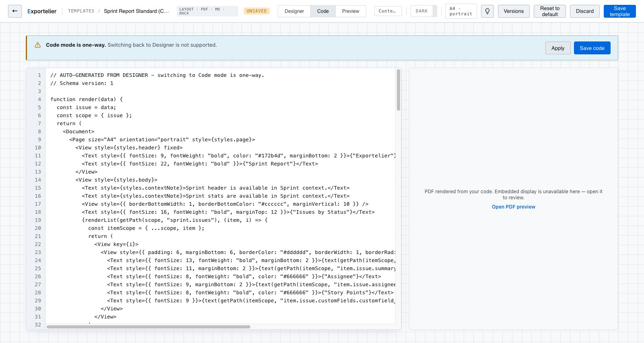Switch to the Designer tab

click(294, 11)
